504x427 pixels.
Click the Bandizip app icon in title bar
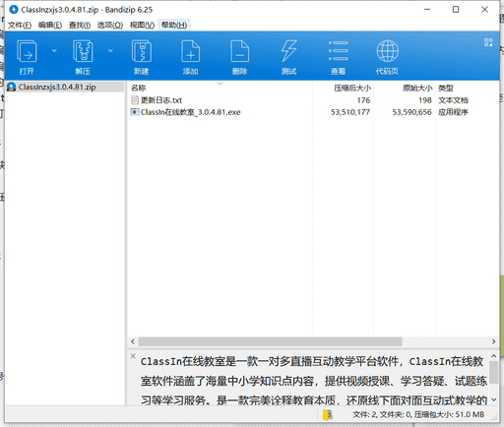(x=14, y=10)
